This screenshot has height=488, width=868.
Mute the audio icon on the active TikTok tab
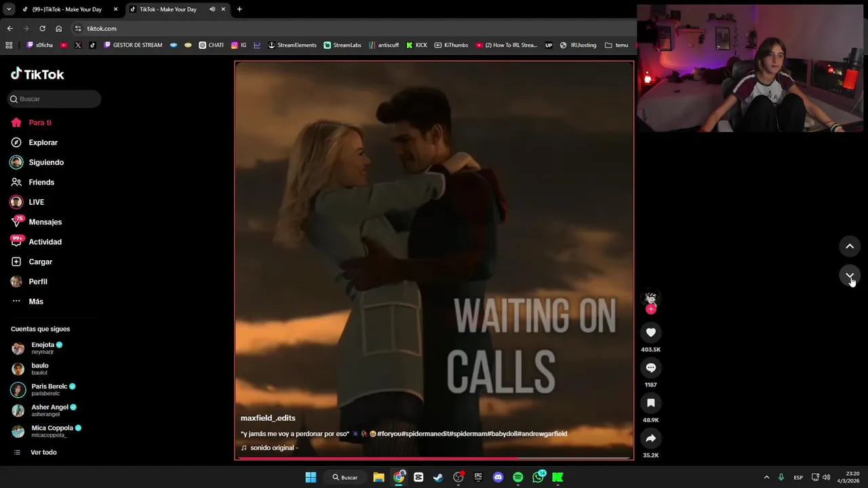tap(212, 9)
